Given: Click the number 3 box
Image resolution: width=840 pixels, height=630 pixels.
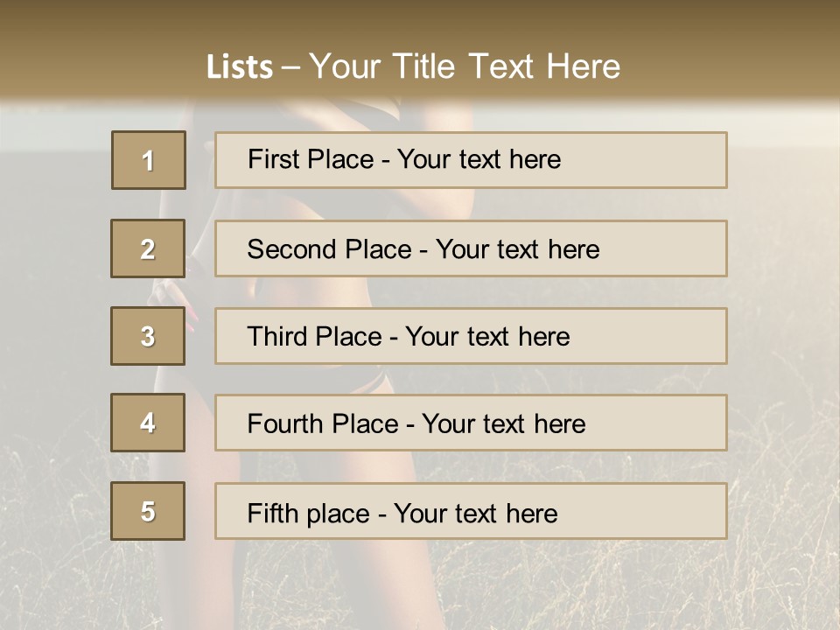Looking at the screenshot, I should [x=148, y=336].
